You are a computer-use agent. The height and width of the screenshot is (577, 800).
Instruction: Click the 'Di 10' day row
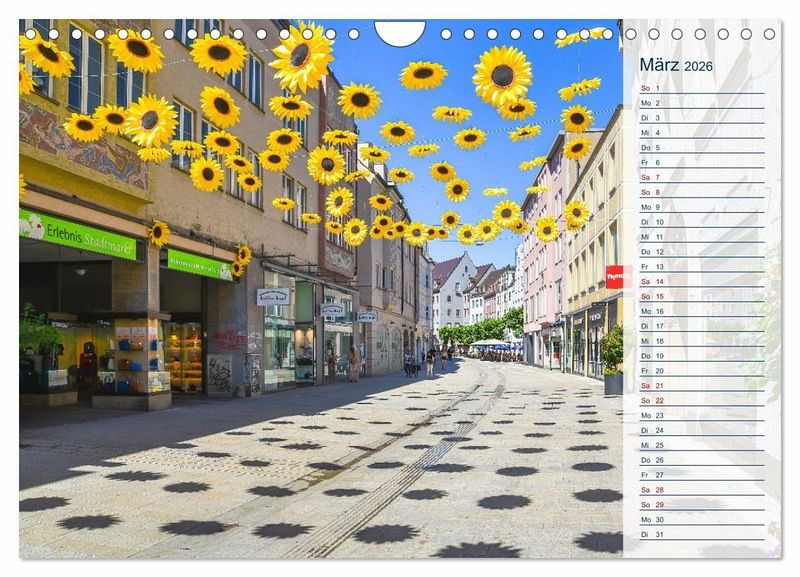[702, 222]
